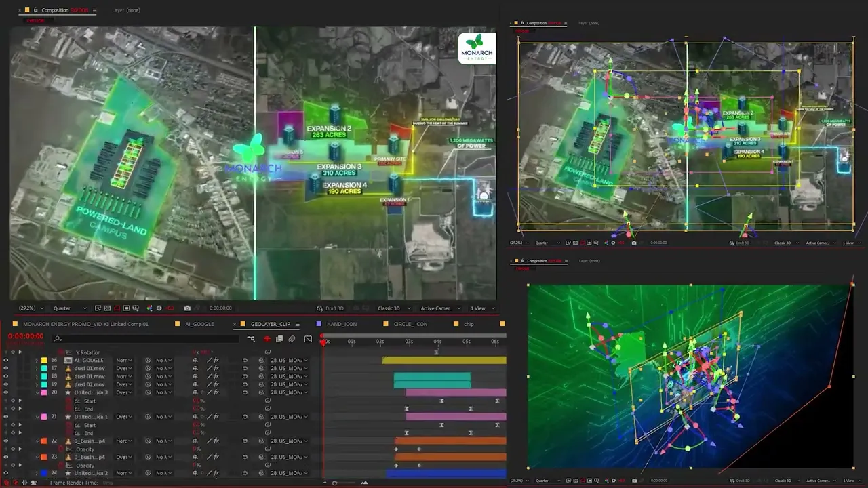Take snapshot in the top-right viewer
Screen dimensions: 868x488
point(634,243)
